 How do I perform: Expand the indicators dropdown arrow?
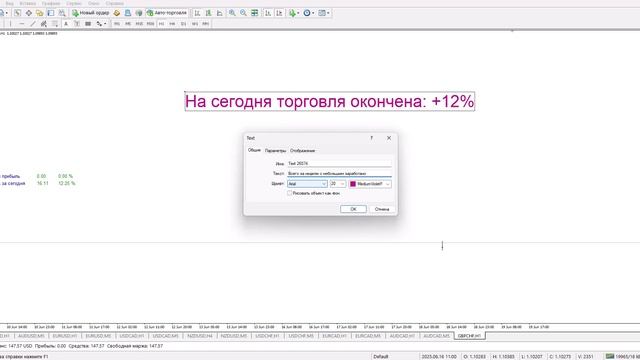pyautogui.click(x=298, y=13)
